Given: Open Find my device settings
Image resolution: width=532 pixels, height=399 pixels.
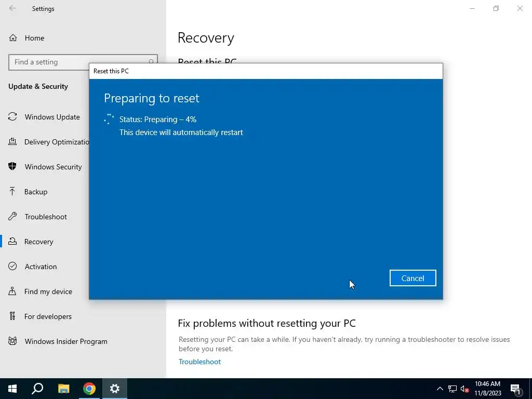Looking at the screenshot, I should tap(48, 291).
